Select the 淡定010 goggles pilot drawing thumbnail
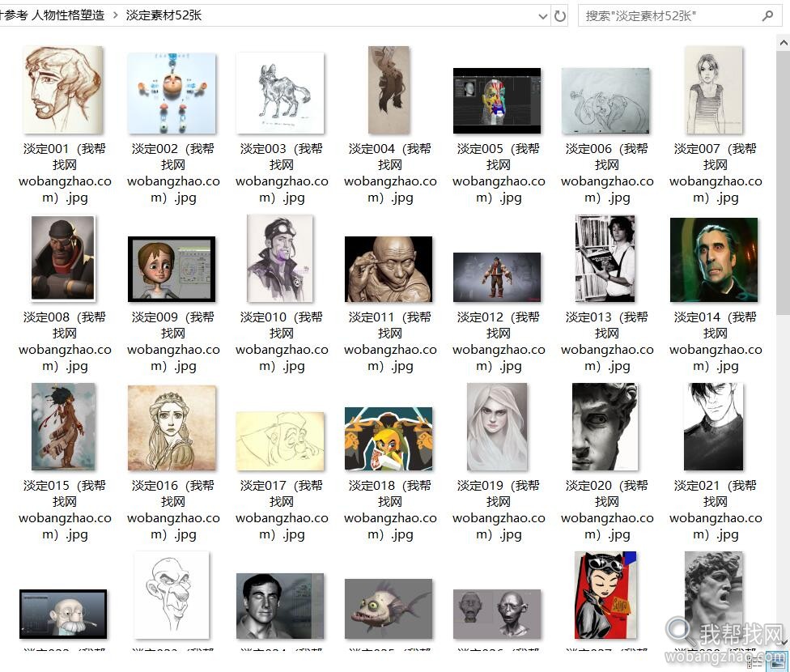This screenshot has height=672, width=790. [x=280, y=258]
